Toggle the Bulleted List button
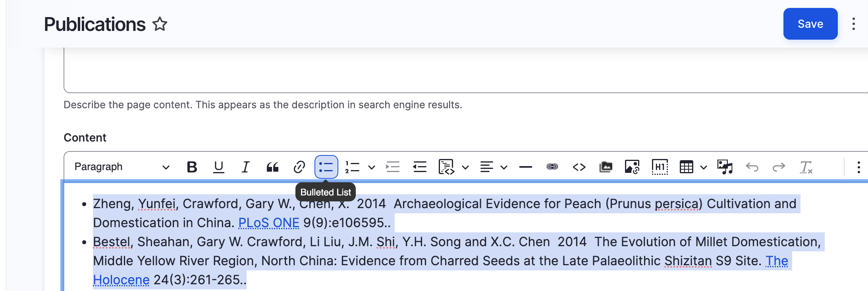Screen dimensions: 868x291 [x=326, y=167]
